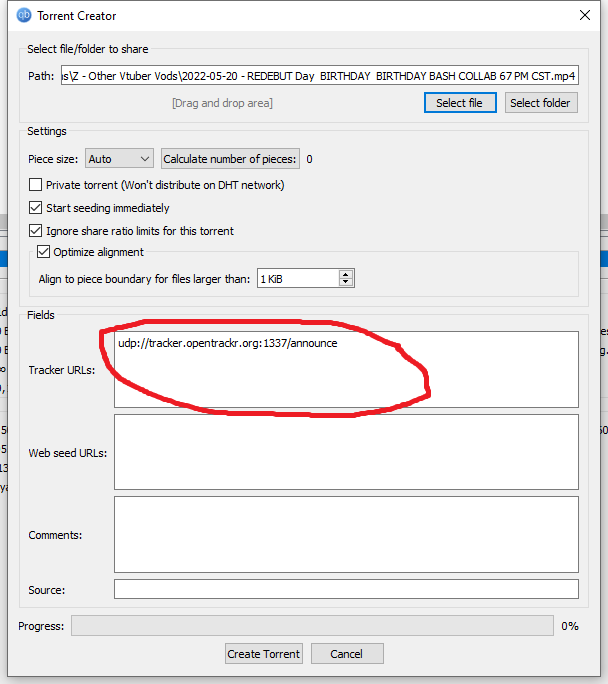Close the Torrent Creator dialog
608x684 pixels.
pyautogui.click(x=585, y=15)
